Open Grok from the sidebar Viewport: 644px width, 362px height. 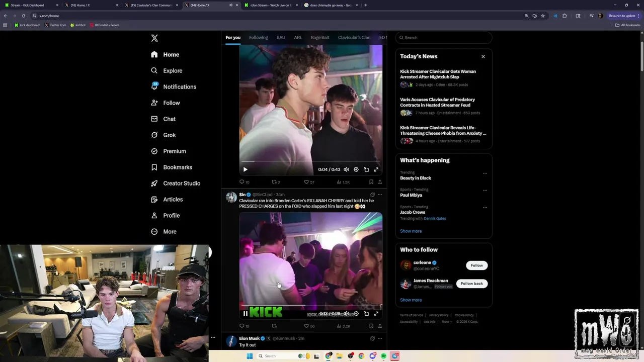[164, 135]
